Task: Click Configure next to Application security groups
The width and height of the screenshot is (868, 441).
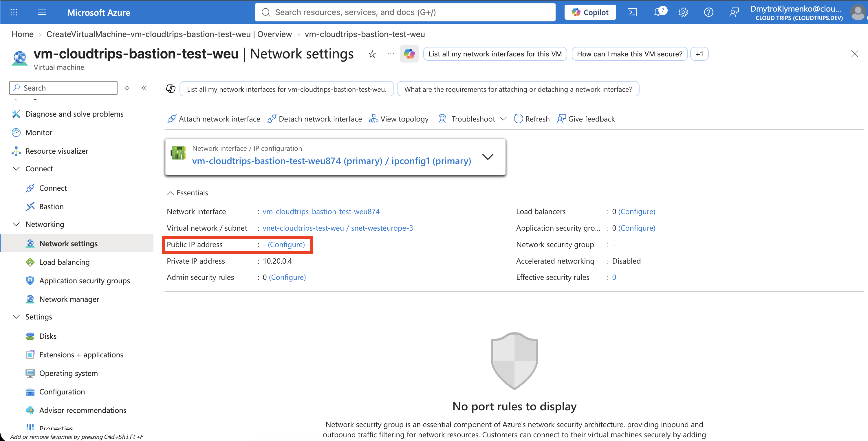Action: (636, 228)
